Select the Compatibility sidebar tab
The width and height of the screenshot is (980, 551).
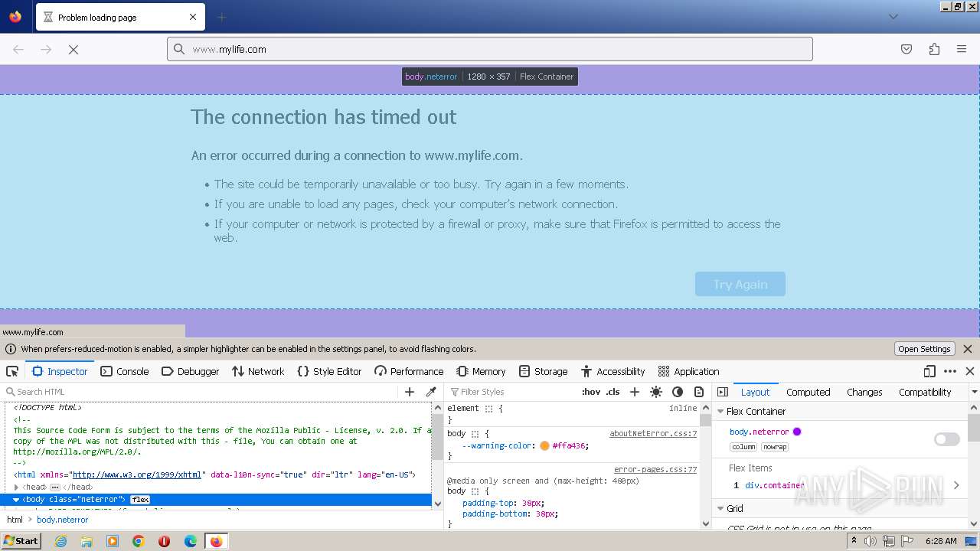pos(925,392)
